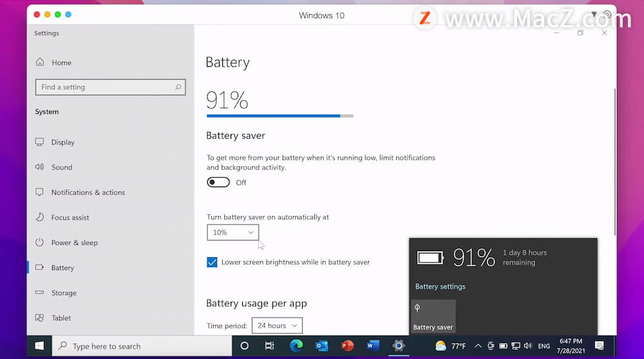Open Task View on the taskbar
Screen dimensions: 644x359
point(269,346)
